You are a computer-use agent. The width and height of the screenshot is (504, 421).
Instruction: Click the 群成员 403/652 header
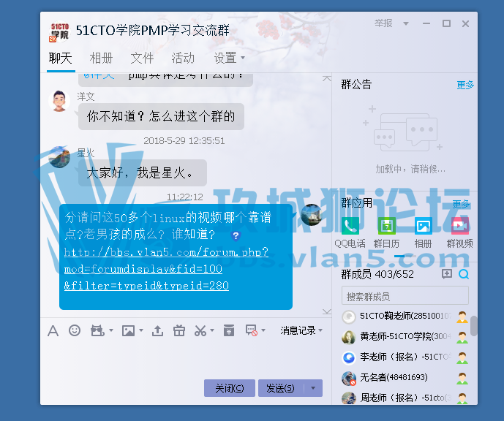point(377,274)
